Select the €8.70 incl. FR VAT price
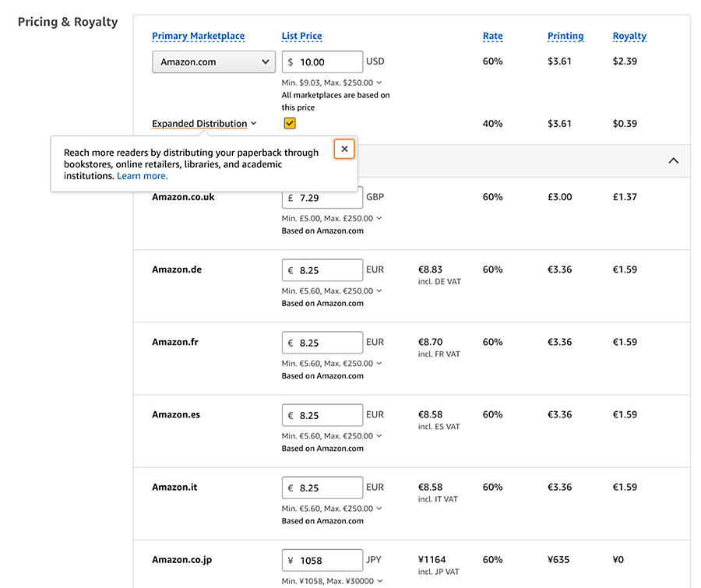Viewport: 701px width, 588px height. pos(430,342)
